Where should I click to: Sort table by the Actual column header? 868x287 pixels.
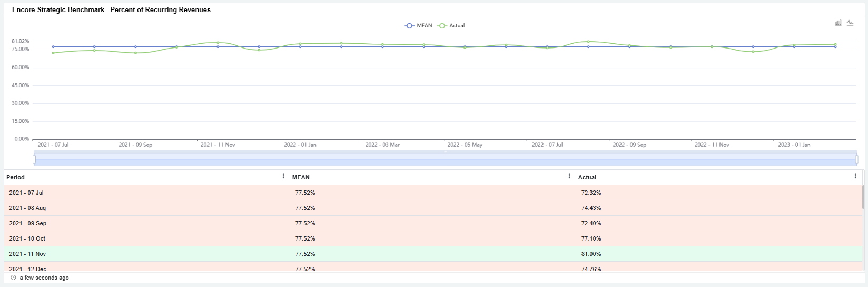(x=587, y=177)
